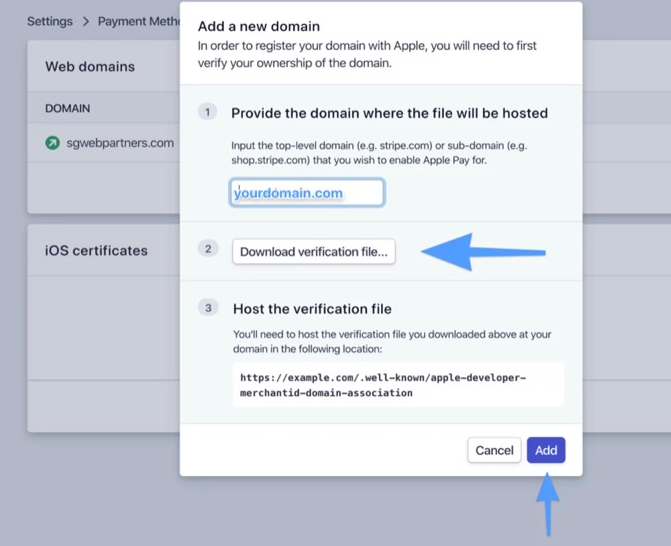Viewport: 671px width, 546px height.
Task: Open the Settings breadcrumb link
Action: click(x=49, y=21)
